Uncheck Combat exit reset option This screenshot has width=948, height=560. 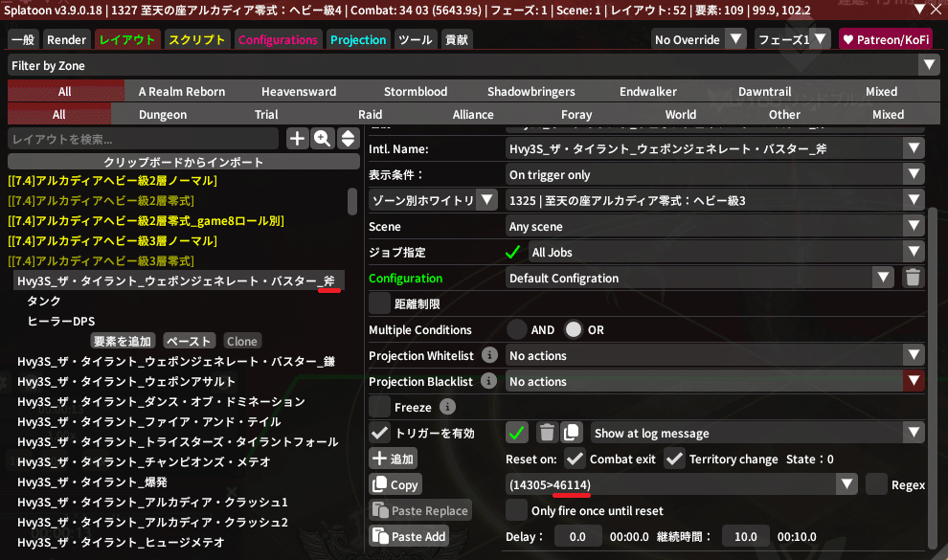coord(575,459)
